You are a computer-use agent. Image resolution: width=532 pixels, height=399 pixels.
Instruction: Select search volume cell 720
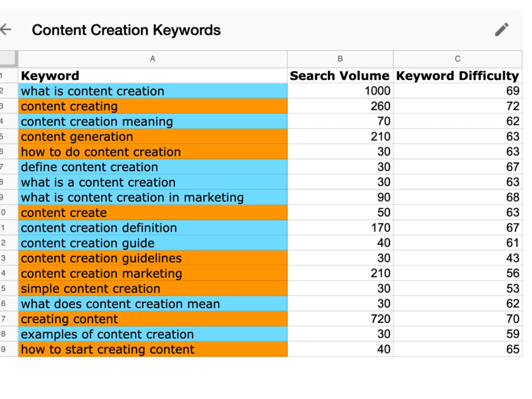340,319
